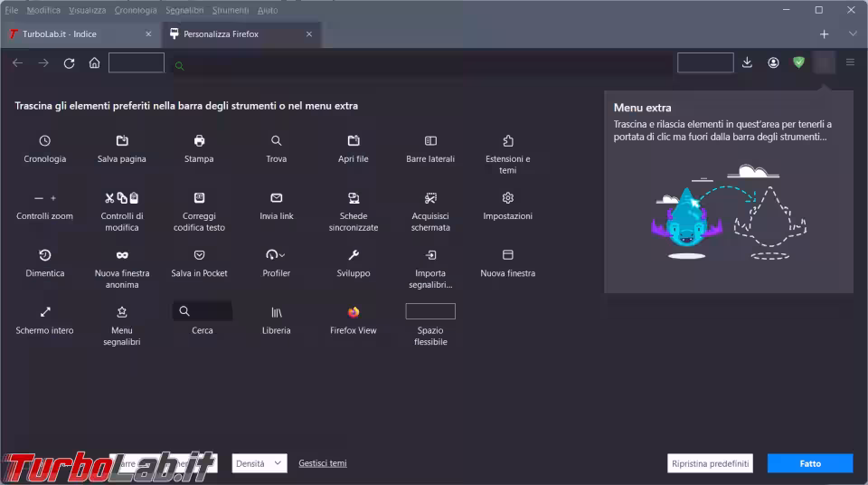Open the Segnalibri menu
This screenshot has width=868, height=485.
[184, 10]
